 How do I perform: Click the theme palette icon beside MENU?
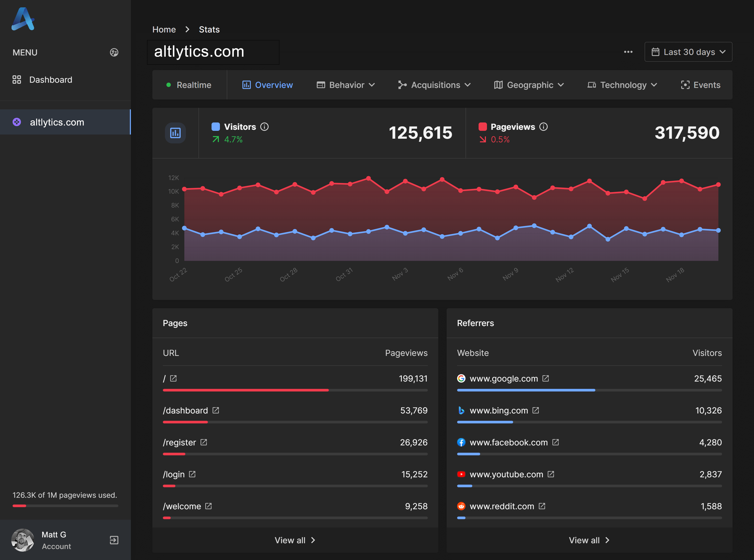click(114, 52)
